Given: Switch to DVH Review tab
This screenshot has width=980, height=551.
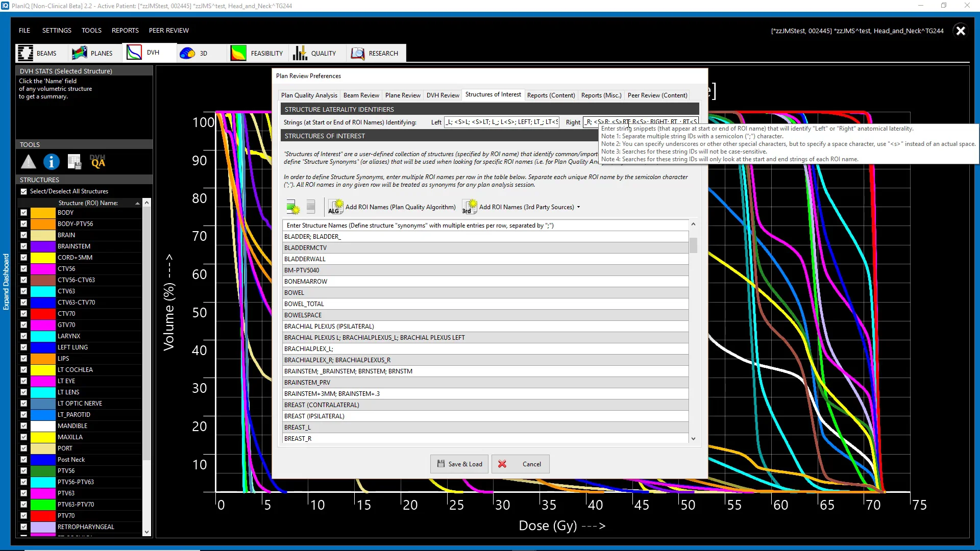Looking at the screenshot, I should coord(443,95).
